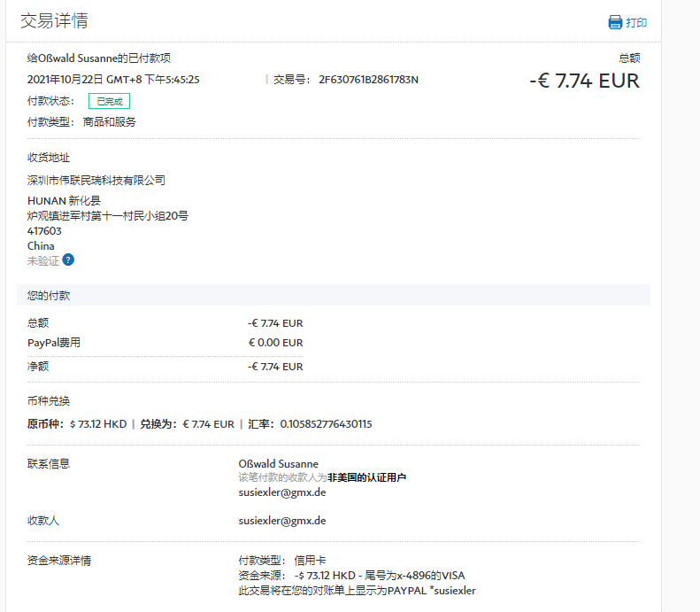Click postal code 417603 in address
Image resolution: width=700 pixels, height=612 pixels.
point(44,231)
